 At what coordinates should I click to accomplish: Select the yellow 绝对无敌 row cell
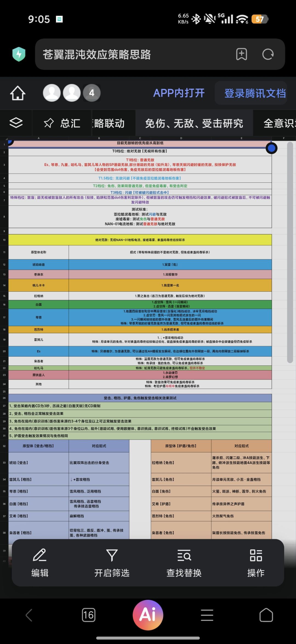(x=140, y=240)
